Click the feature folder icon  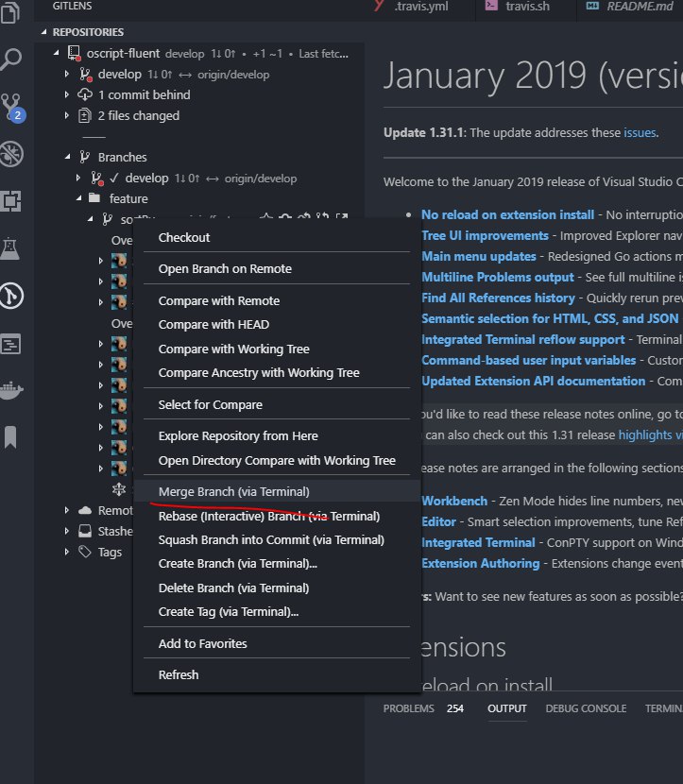click(x=94, y=198)
